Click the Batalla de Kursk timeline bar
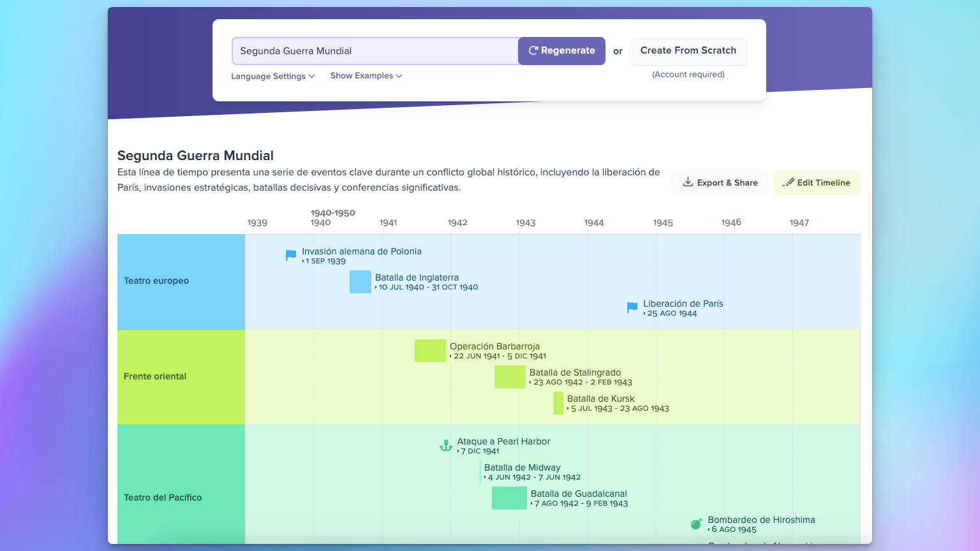This screenshot has height=551, width=980. click(x=559, y=403)
